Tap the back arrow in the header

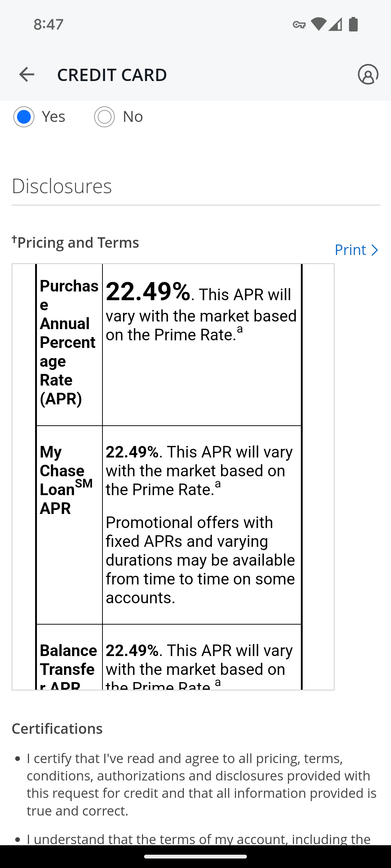click(x=26, y=75)
